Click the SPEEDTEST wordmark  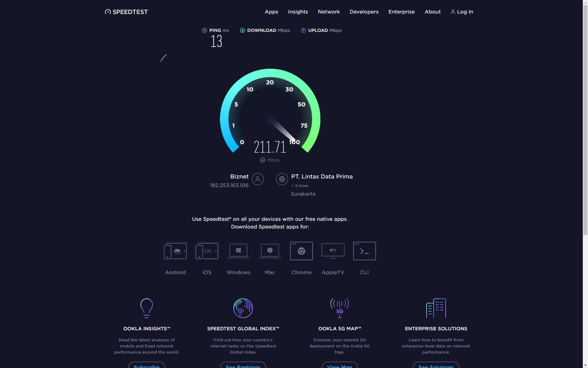click(x=130, y=12)
